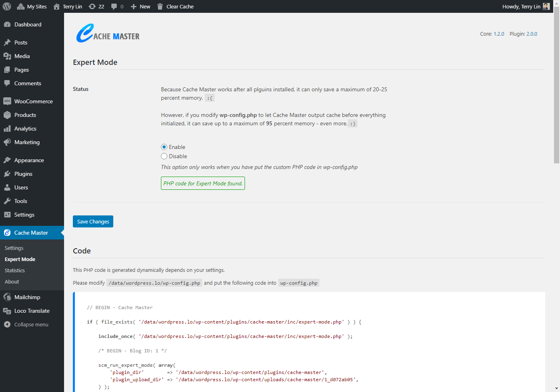Click the Posts pushpin icon

[7, 42]
